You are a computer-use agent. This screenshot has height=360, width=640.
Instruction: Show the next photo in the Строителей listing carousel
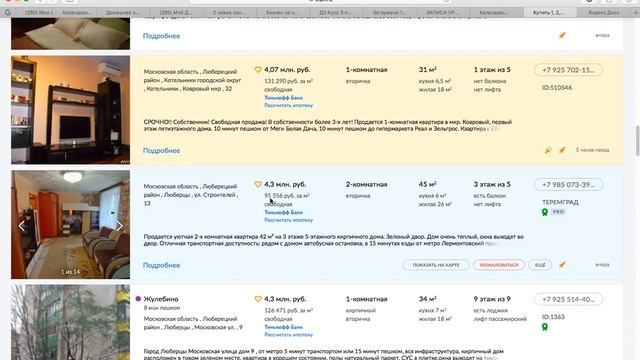(x=119, y=226)
